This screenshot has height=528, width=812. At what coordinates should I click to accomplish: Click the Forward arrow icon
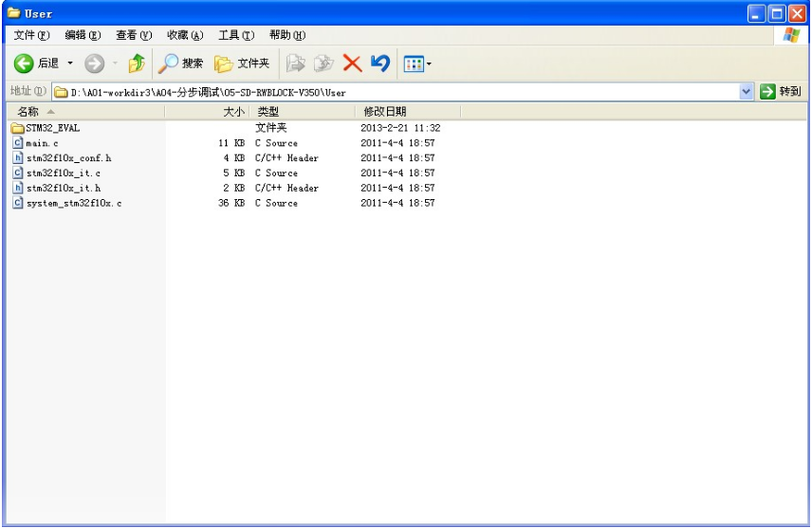94,64
